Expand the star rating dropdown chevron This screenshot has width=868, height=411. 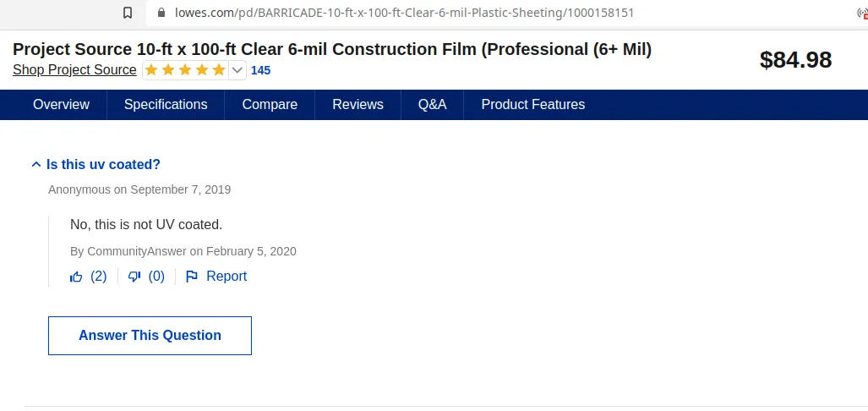coord(237,70)
